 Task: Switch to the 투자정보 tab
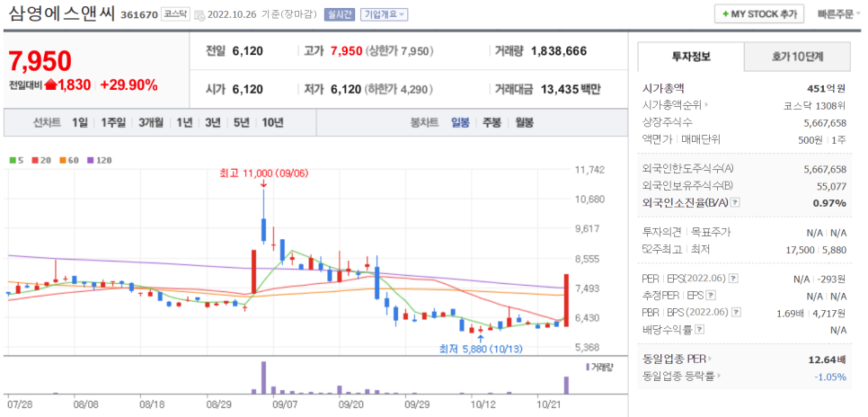[691, 57]
